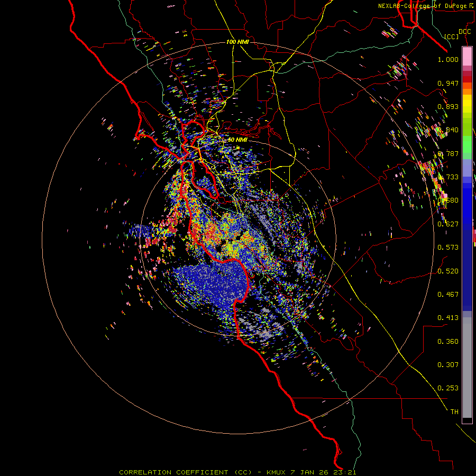Select the 0.253 scale value
The width and height of the screenshot is (476, 476).
pyautogui.click(x=448, y=388)
